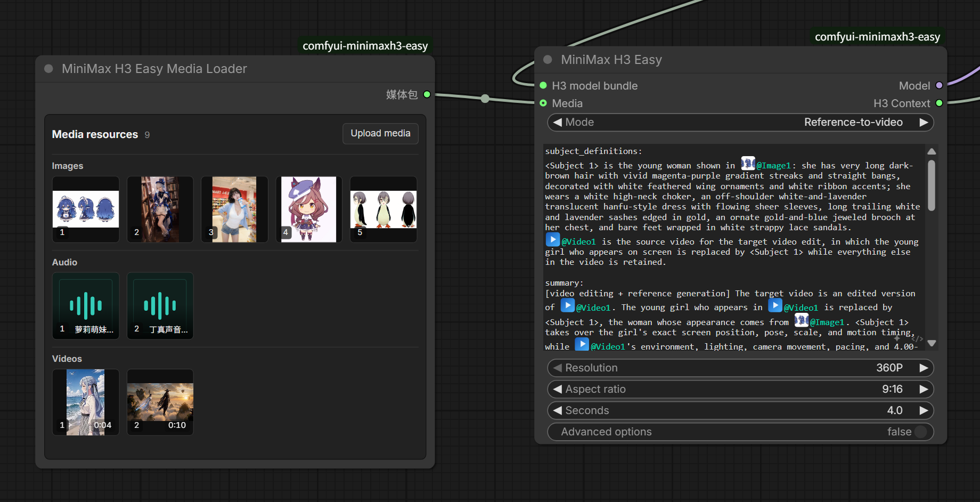Collapse the MiniMax H3 Easy node
The image size is (980, 502).
(548, 60)
